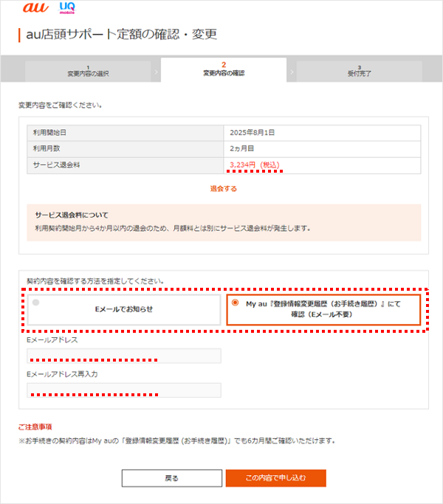Click the step 3 受付完了 tab
Viewport: 443px width, 504px height.
(359, 71)
